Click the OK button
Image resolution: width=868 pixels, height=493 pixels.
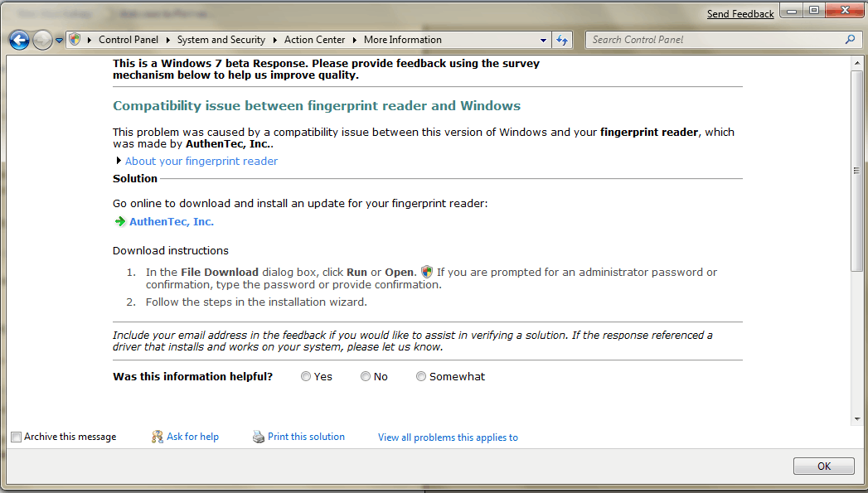(x=824, y=466)
